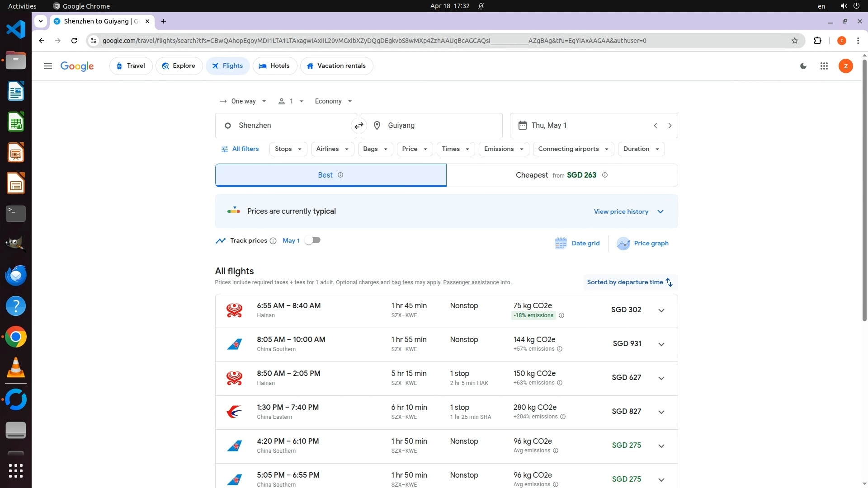The image size is (868, 488).
Task: Bookmark this page star icon
Action: click(794, 41)
